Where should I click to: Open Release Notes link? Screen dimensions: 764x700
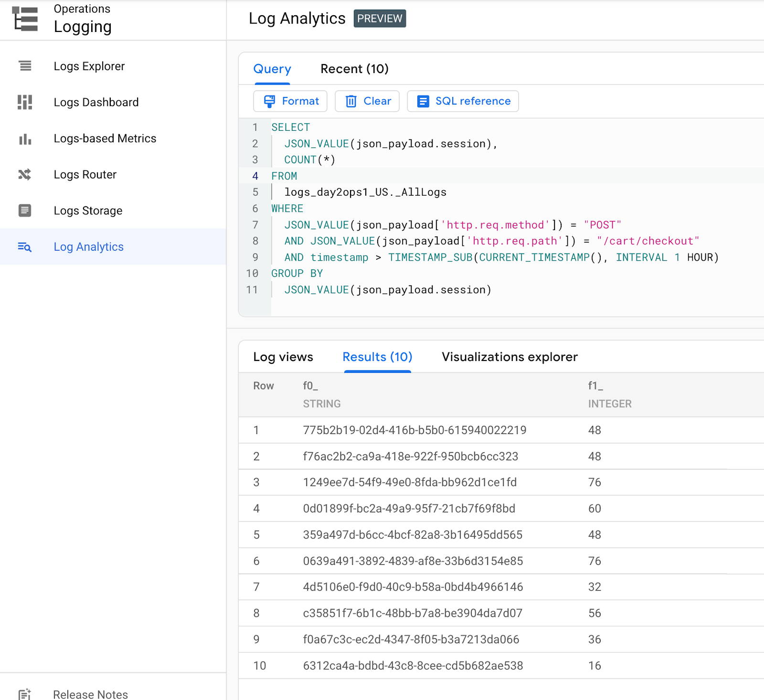coord(90,694)
